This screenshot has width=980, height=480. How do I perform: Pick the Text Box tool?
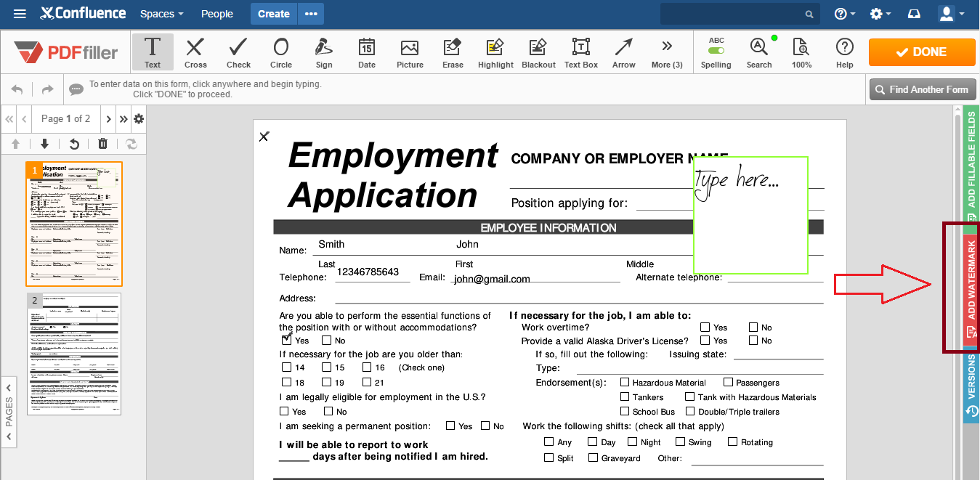[x=581, y=52]
